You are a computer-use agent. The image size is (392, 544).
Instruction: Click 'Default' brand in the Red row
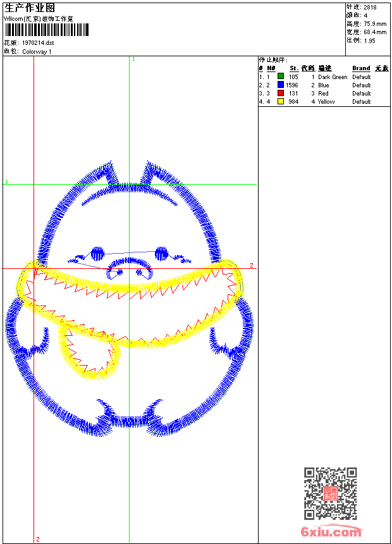coord(361,94)
